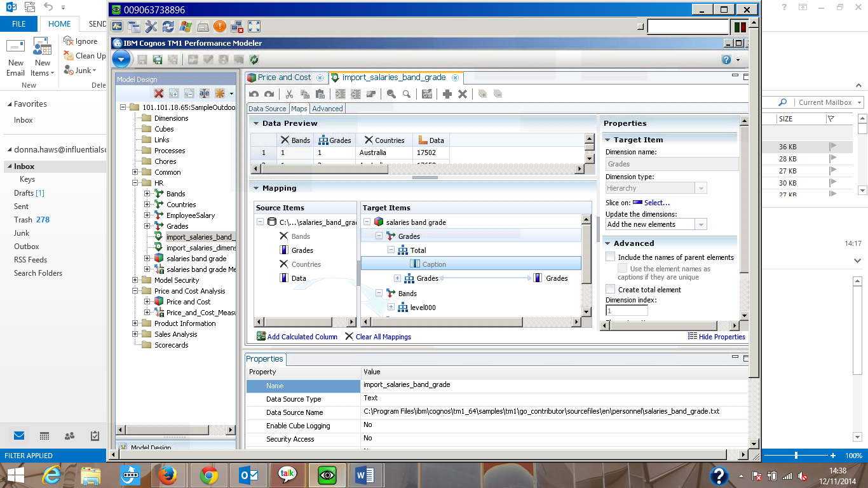The image size is (868, 488).
Task: Click the black X delete icon in editor toolbar
Action: 463,94
